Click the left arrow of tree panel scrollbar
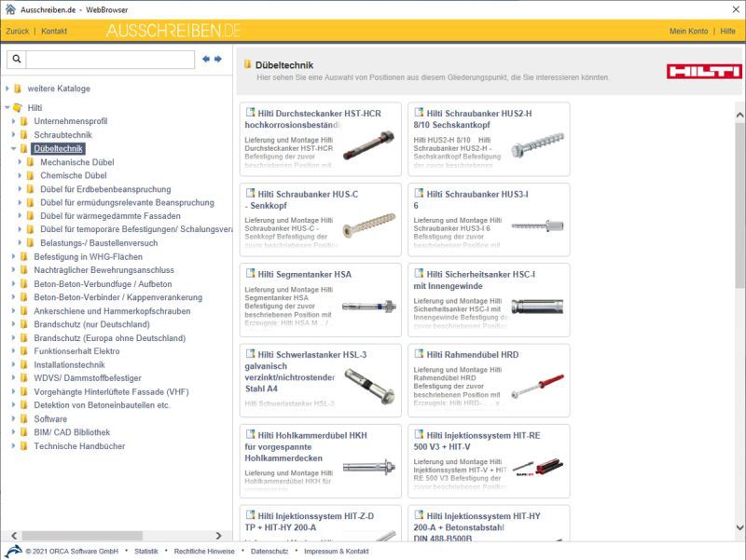 tap(14, 535)
